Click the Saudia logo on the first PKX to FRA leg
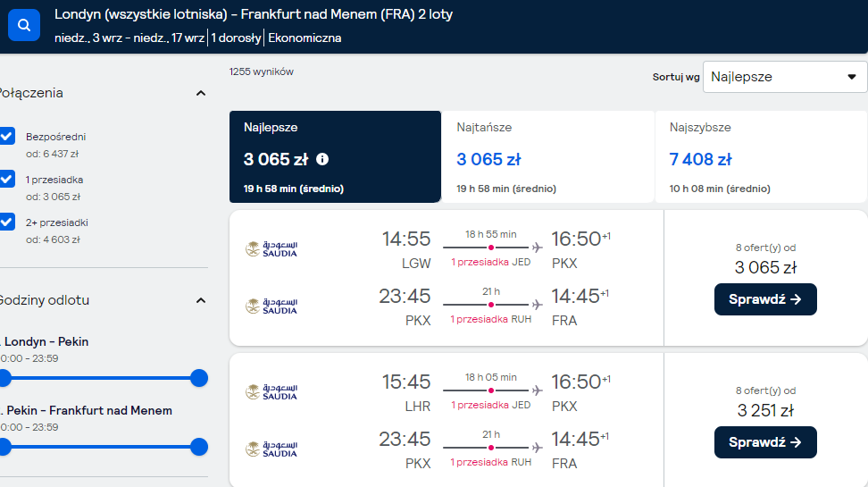 pos(271,306)
